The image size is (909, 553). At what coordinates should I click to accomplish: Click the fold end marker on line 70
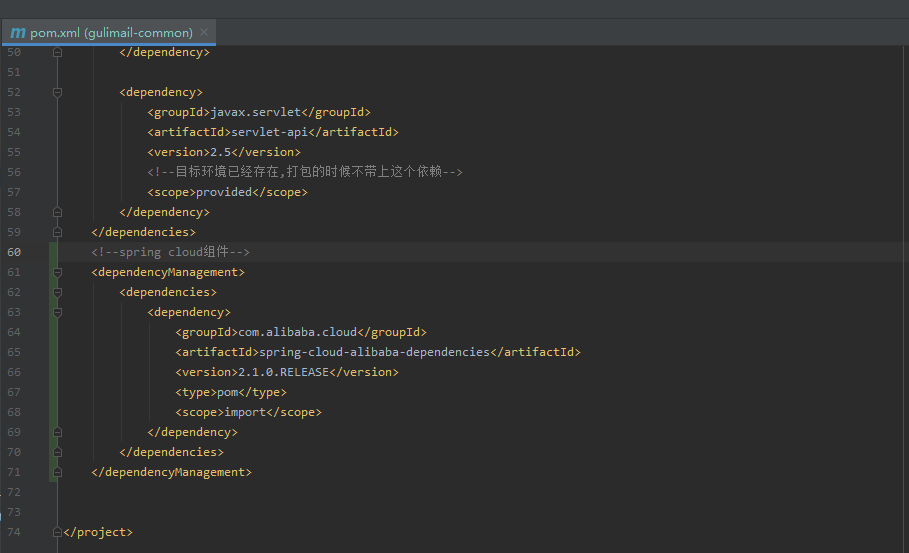point(57,452)
